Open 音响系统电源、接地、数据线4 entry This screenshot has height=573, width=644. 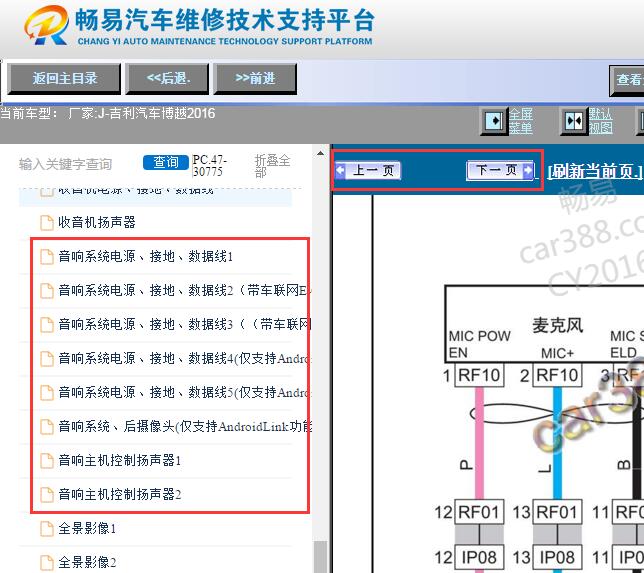(x=184, y=359)
